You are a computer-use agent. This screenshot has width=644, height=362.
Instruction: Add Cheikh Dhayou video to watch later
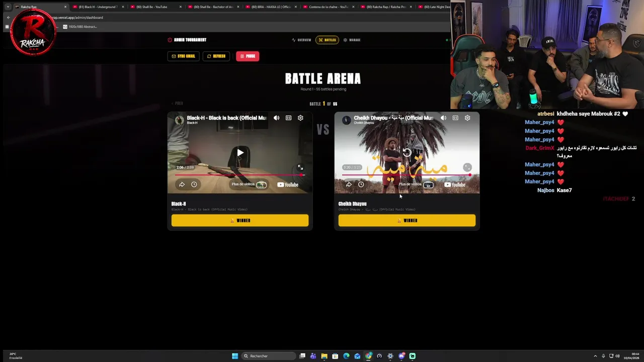tap(361, 185)
